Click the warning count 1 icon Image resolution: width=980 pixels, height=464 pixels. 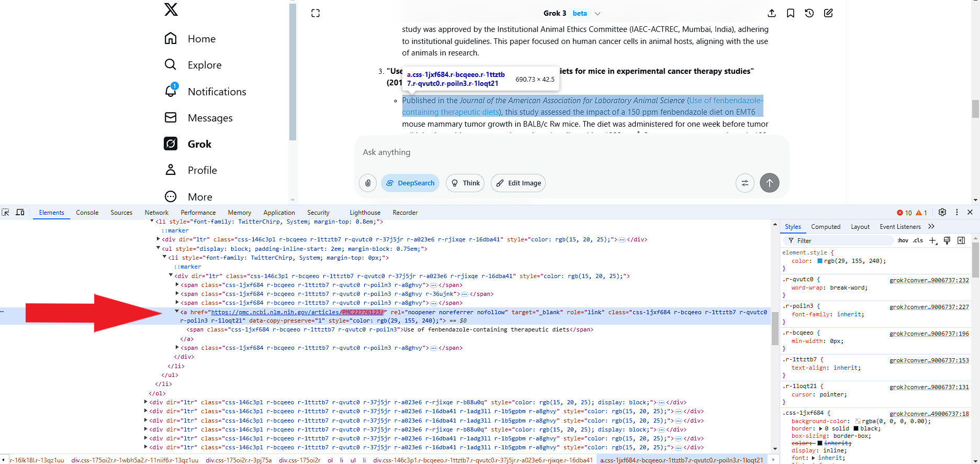tap(922, 213)
